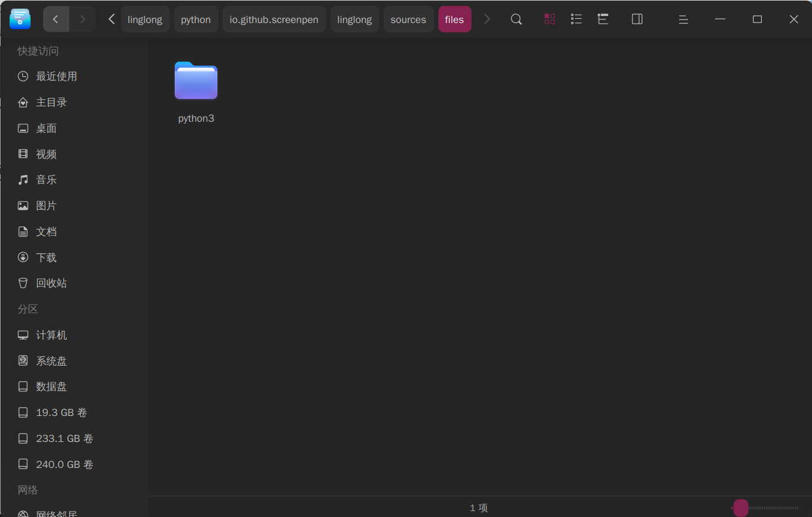Click the drive icon beside 240.0 GB 卷
The width and height of the screenshot is (812, 517).
coord(23,464)
